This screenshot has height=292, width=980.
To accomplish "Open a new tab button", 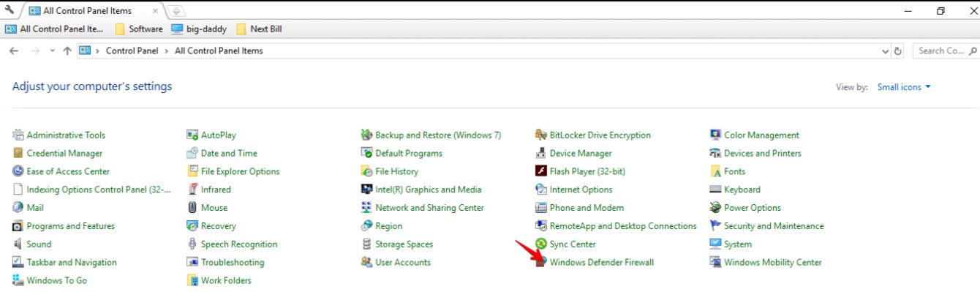I will point(176,11).
